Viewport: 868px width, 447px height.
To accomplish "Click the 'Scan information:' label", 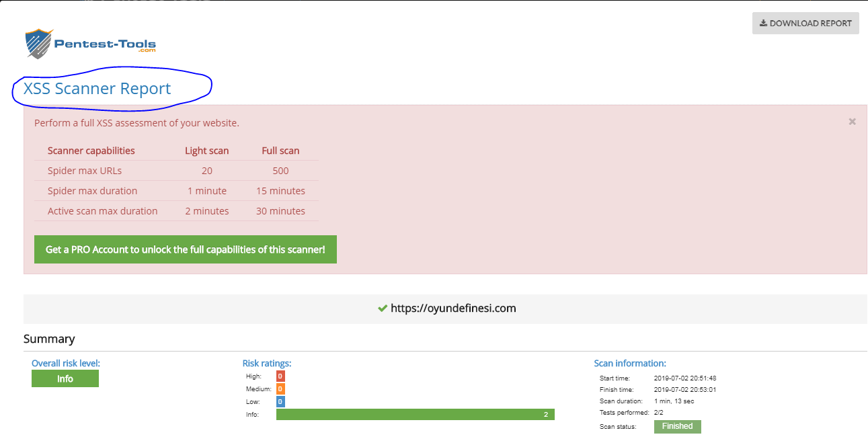I will click(x=630, y=364).
